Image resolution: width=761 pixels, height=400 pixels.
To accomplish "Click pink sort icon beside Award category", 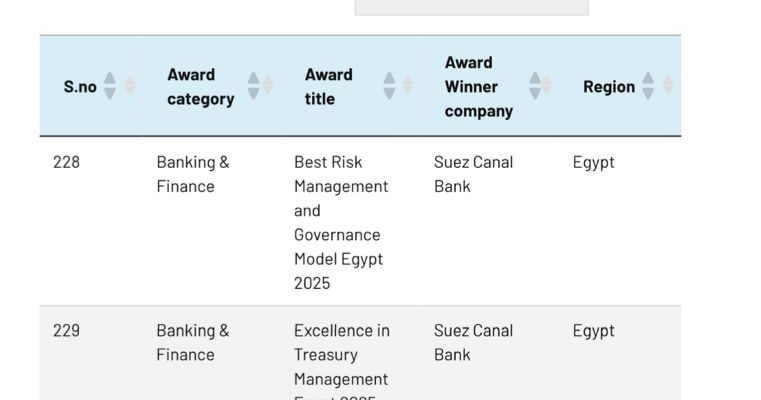I will coord(268,86).
